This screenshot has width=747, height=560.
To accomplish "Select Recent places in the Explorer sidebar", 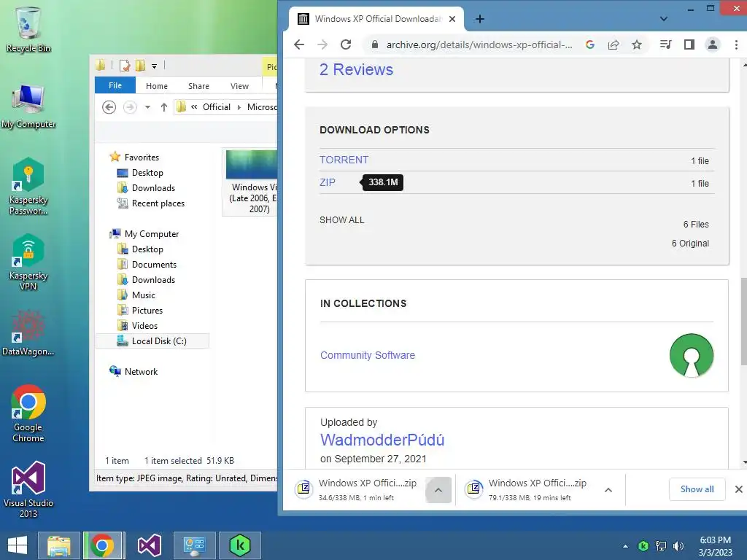I will 158,203.
